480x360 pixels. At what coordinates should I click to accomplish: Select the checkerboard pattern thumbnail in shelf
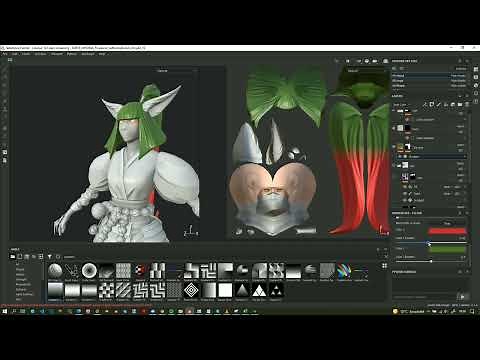point(106,290)
